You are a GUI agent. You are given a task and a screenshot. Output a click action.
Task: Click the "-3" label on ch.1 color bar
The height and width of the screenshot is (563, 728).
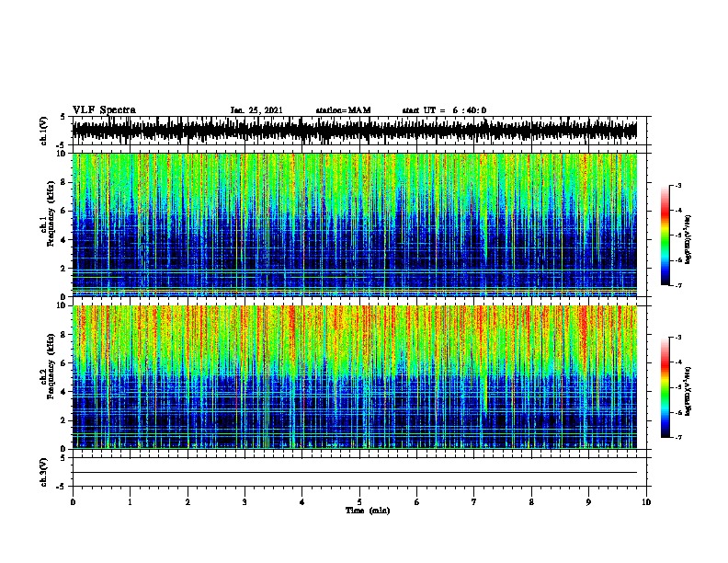click(678, 185)
